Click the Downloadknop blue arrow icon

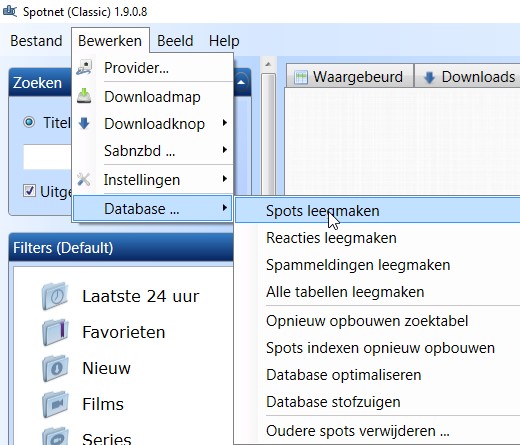[x=84, y=123]
